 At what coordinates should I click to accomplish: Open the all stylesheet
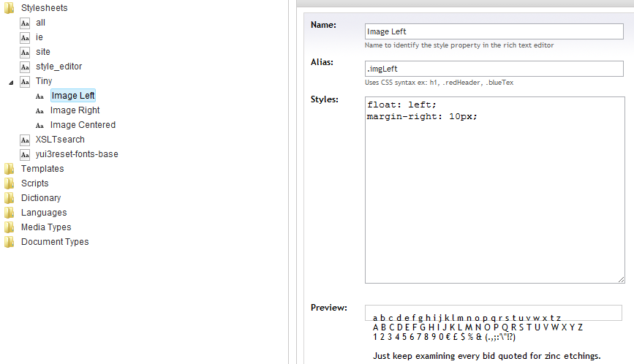point(40,23)
